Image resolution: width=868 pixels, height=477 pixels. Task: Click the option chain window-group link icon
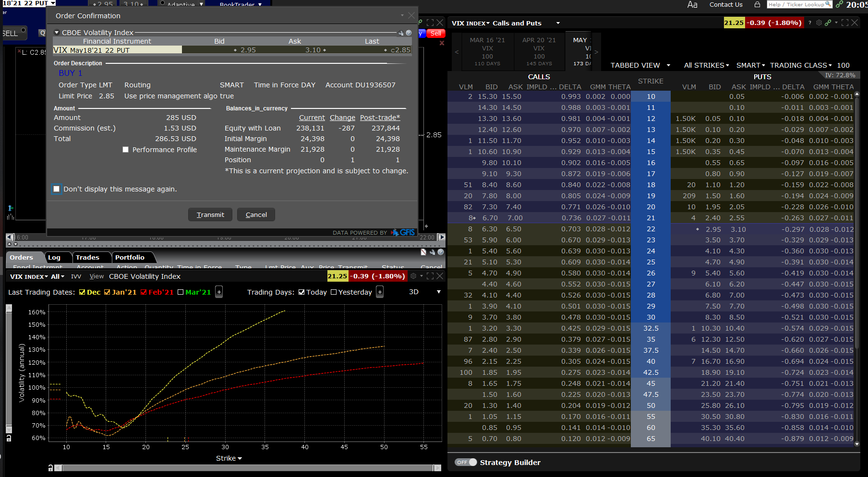828,23
